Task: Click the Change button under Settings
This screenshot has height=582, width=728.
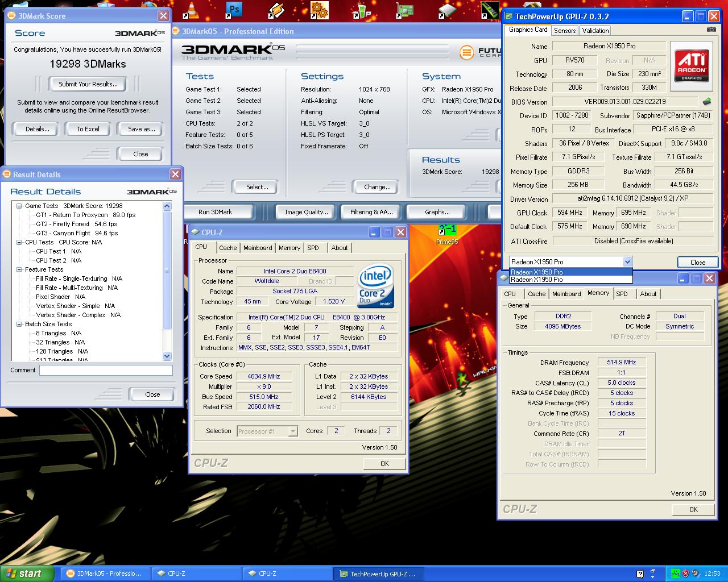Action: [x=377, y=187]
